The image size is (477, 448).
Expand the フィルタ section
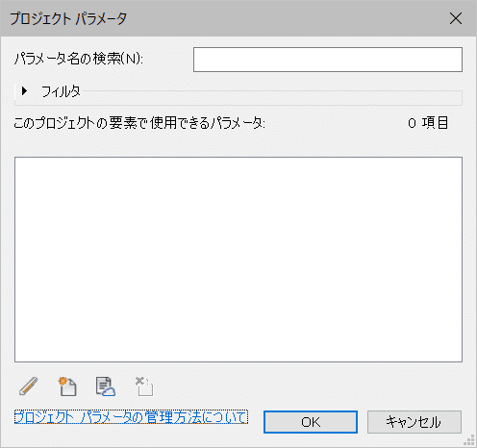(24, 91)
